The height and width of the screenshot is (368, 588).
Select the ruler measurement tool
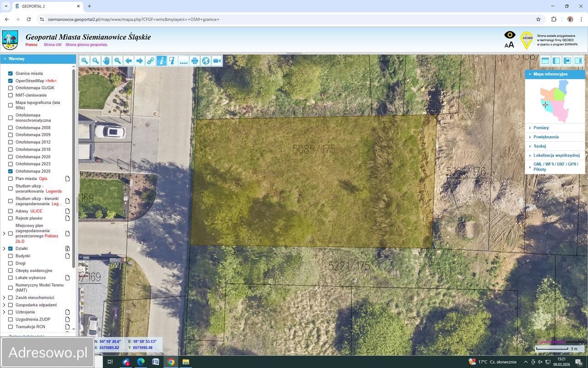[x=184, y=61]
